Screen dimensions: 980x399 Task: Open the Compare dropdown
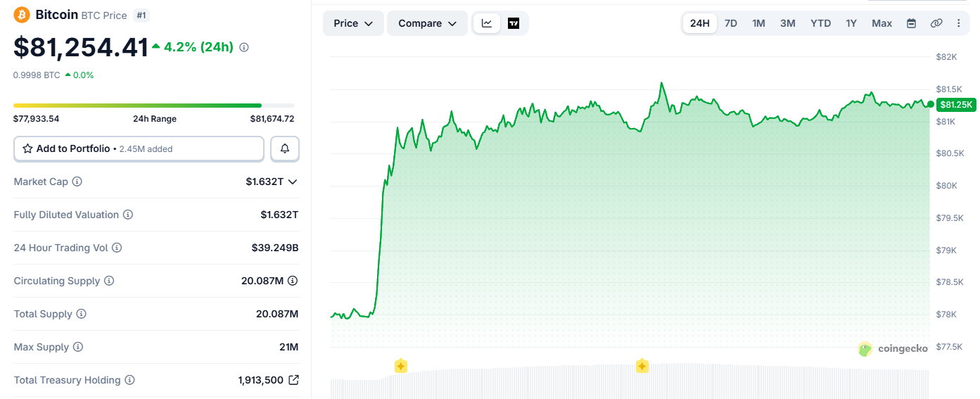point(427,23)
